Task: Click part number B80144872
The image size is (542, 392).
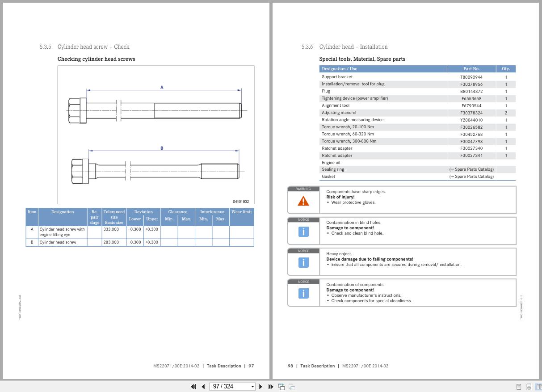Action: pyautogui.click(x=471, y=91)
